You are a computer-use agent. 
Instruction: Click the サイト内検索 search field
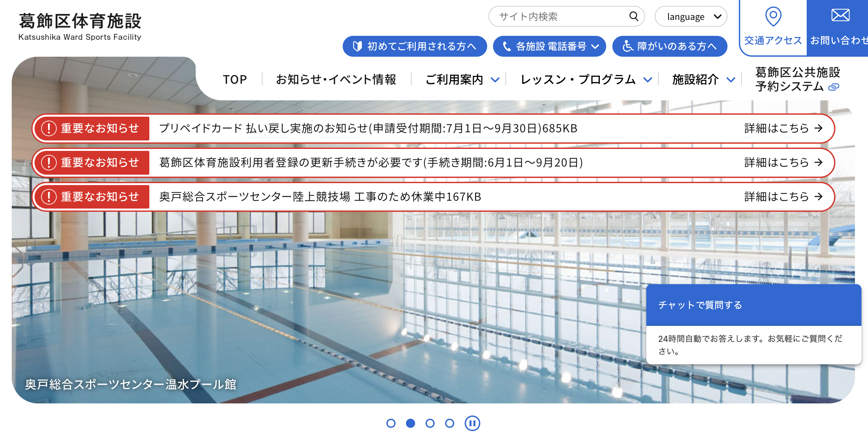[x=566, y=16]
